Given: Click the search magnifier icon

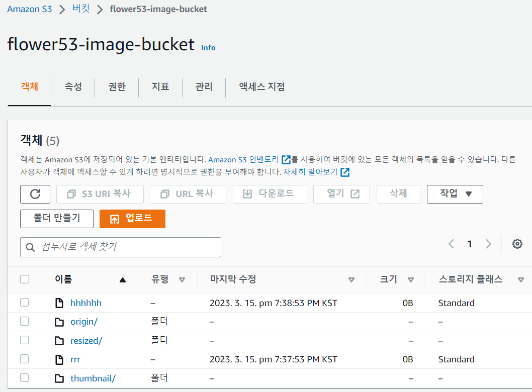Looking at the screenshot, I should [x=30, y=247].
